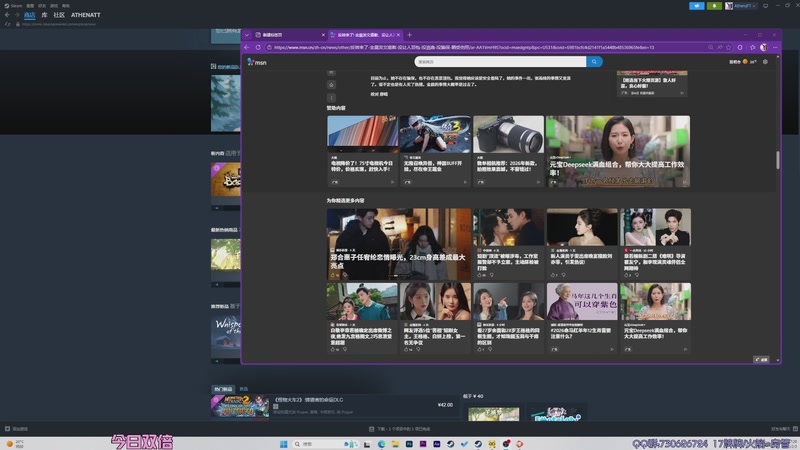Focus the MSN web search box

coord(500,62)
